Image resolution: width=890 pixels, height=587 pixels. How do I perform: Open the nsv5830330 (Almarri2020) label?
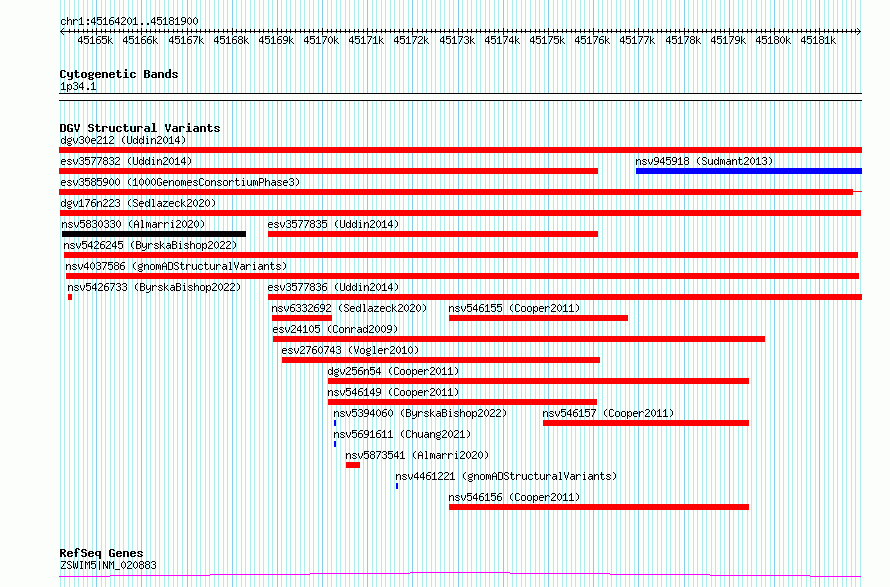click(133, 224)
